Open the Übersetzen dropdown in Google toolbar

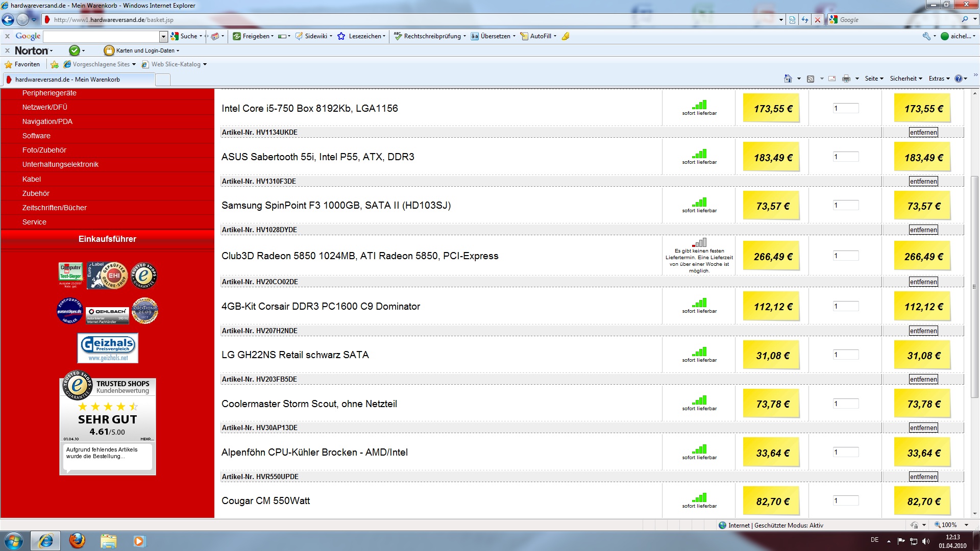click(x=514, y=36)
